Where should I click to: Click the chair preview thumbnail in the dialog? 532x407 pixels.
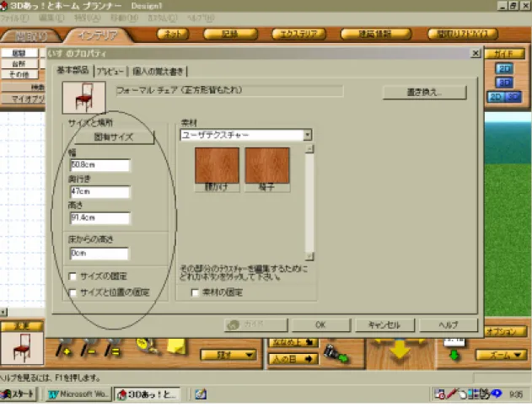click(x=83, y=98)
